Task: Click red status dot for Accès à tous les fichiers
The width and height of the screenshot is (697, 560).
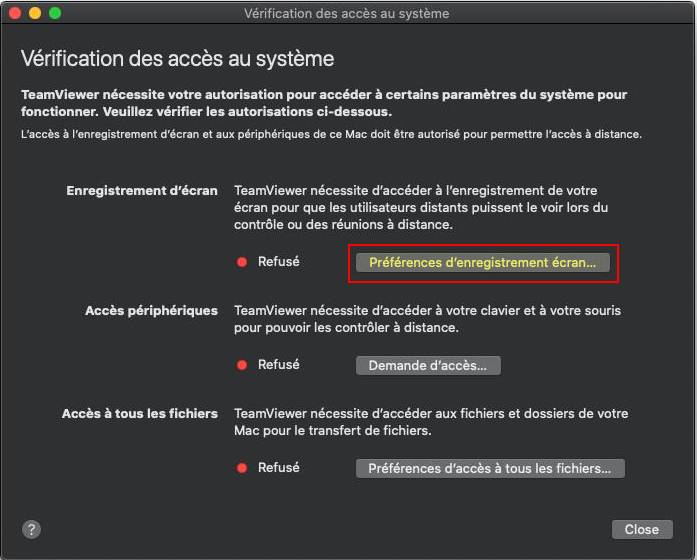Action: click(x=242, y=468)
